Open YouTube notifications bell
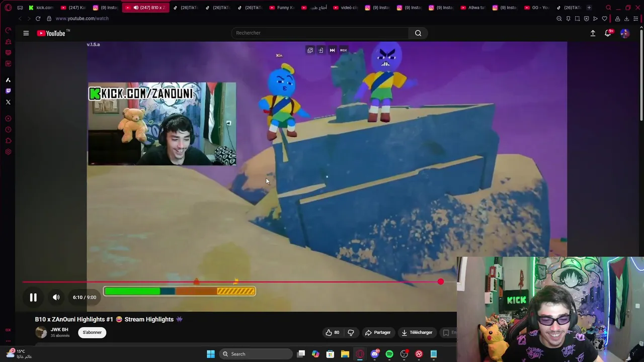Viewport: 644px width, 362px height. (608, 33)
